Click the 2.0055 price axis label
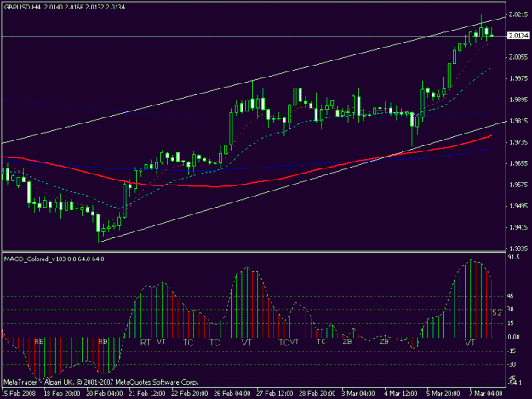The image size is (532, 399). tap(518, 57)
